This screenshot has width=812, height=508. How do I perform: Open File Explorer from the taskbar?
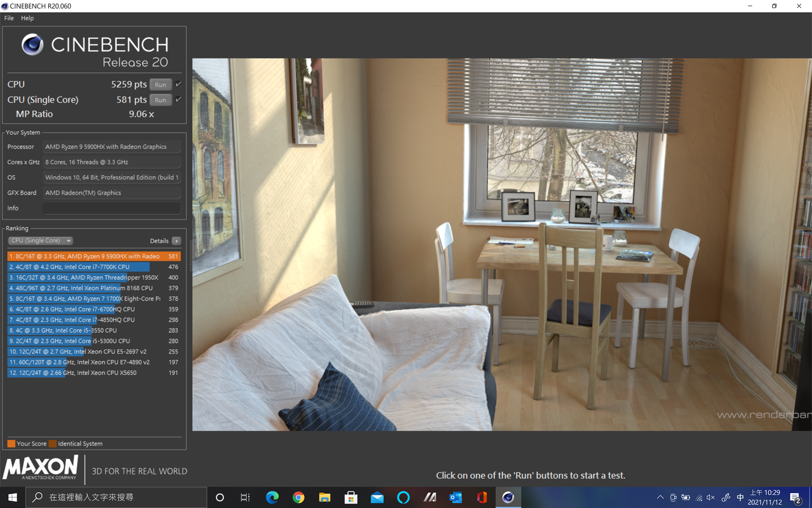click(x=325, y=497)
